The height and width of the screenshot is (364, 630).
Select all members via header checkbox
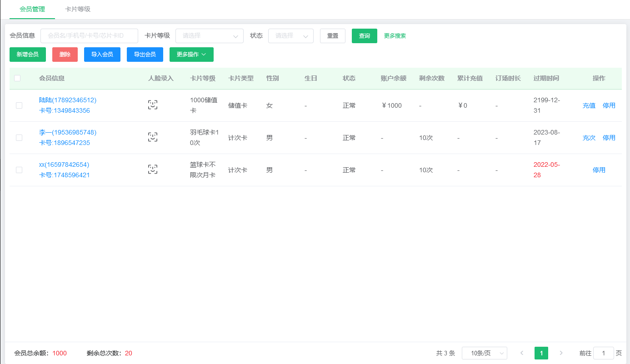tap(17, 78)
